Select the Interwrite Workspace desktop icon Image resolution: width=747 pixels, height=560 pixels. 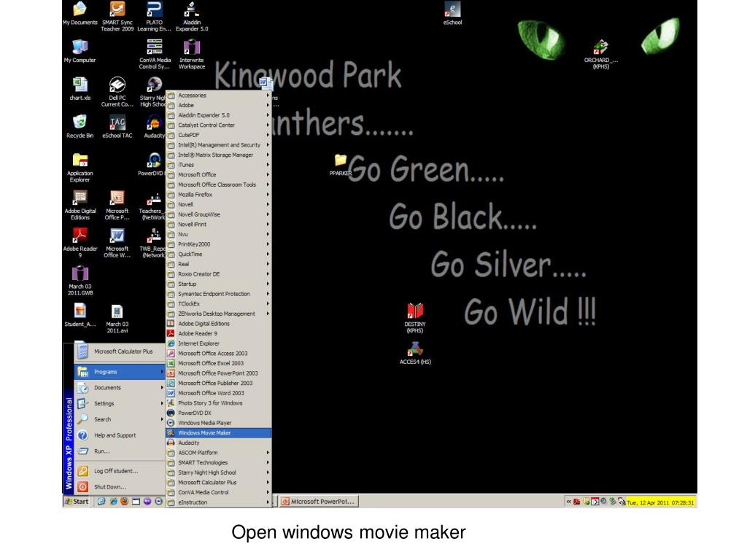192,54
